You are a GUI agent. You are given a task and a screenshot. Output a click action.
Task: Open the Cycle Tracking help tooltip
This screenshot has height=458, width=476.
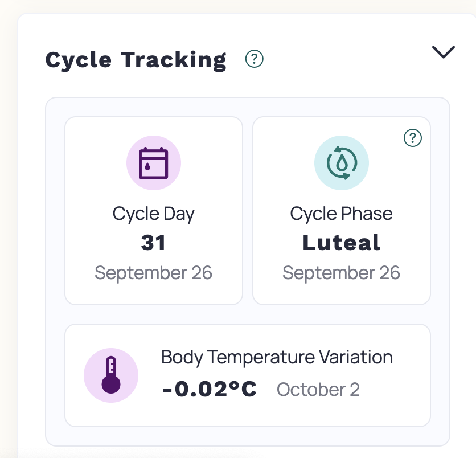click(x=254, y=58)
